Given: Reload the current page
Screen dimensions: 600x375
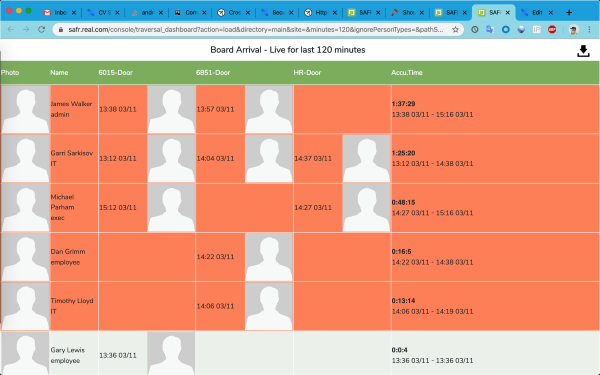Looking at the screenshot, I should point(41,29).
